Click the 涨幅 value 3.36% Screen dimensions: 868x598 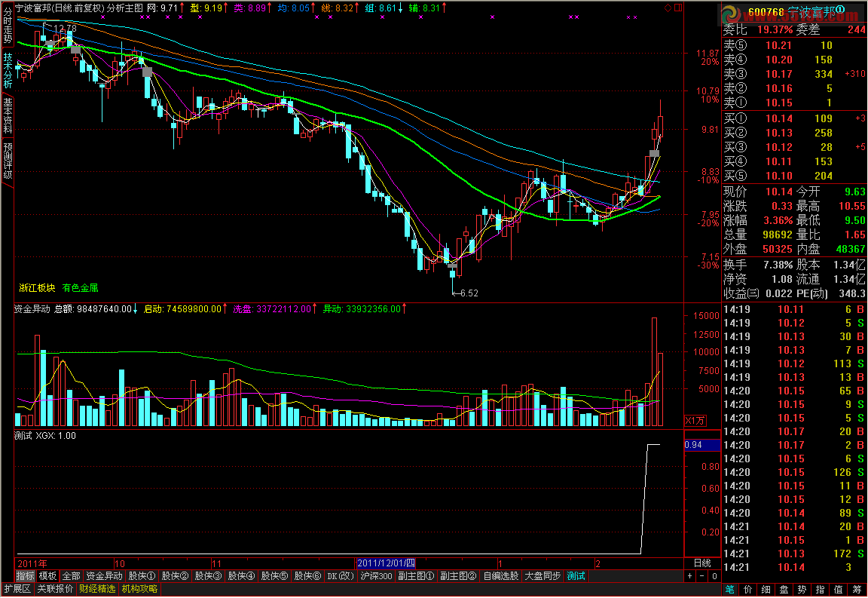(x=778, y=221)
